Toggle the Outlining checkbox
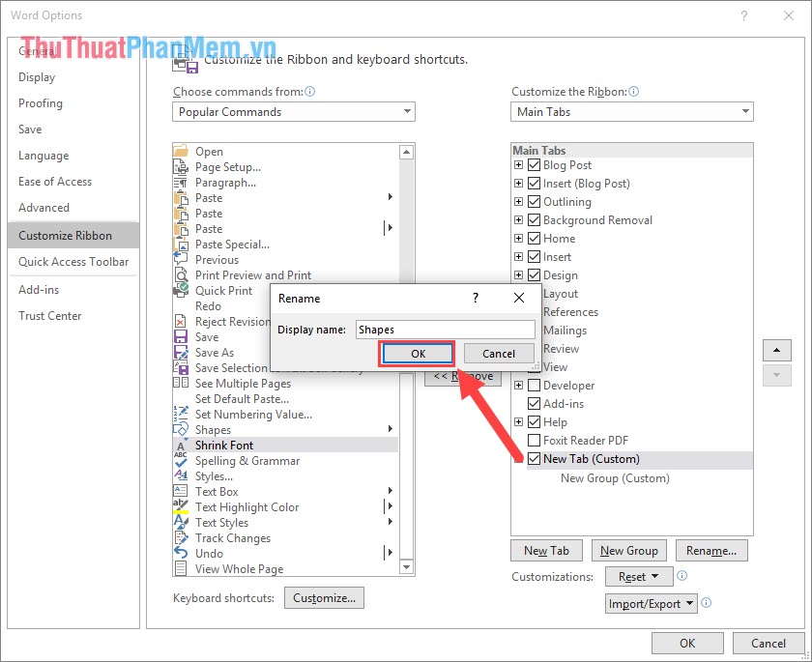The width and height of the screenshot is (812, 662). (x=534, y=202)
